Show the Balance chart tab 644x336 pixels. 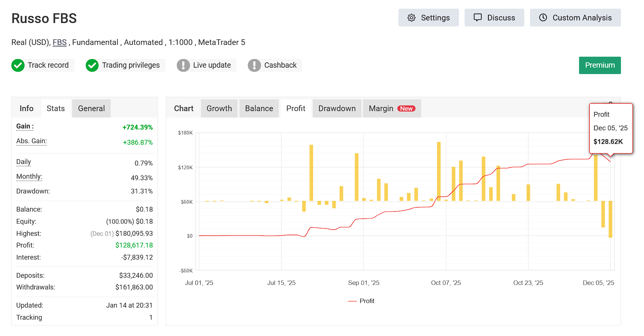point(259,108)
